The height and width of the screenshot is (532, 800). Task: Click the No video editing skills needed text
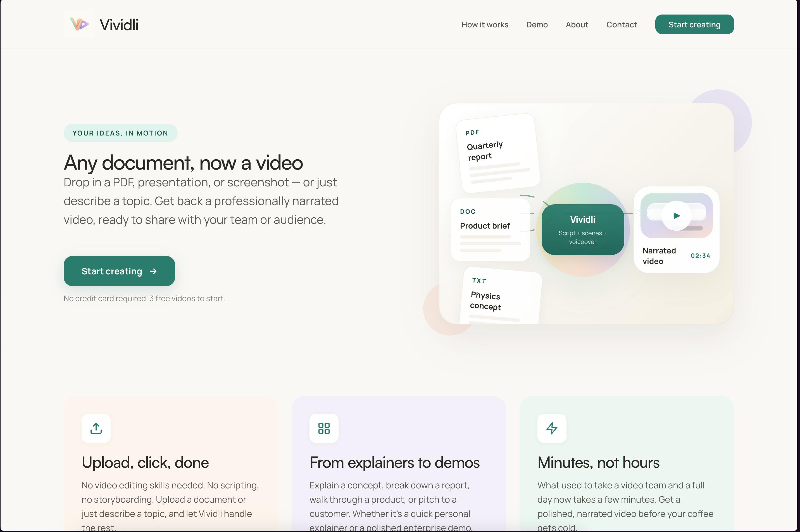pos(170,506)
